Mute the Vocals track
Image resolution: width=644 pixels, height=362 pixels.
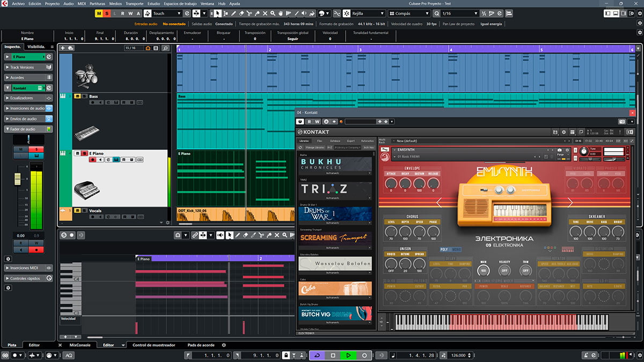(77, 211)
